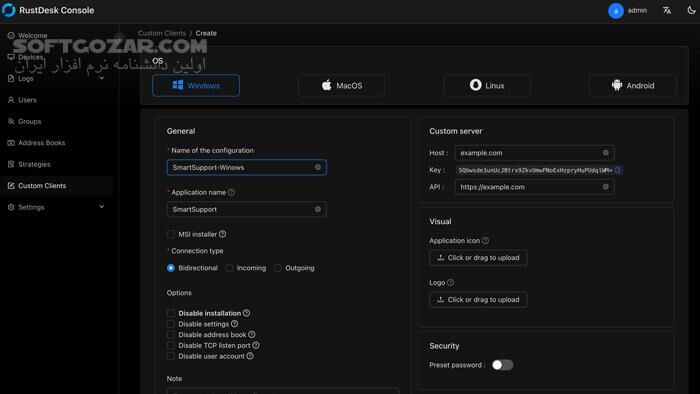Expand the Settings menu chevron
The width and height of the screenshot is (700, 394).
point(101,207)
